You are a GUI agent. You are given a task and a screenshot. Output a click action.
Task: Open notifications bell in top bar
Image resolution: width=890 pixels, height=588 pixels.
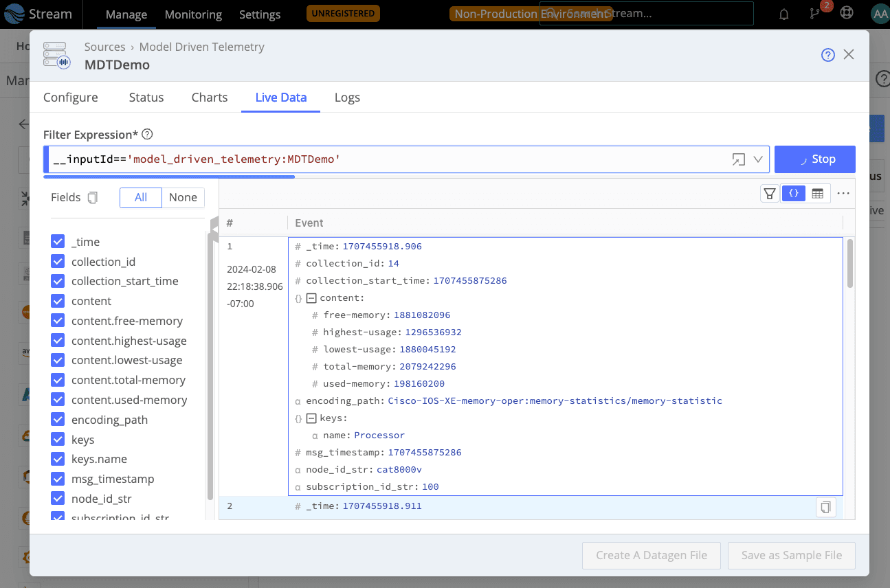pos(783,14)
